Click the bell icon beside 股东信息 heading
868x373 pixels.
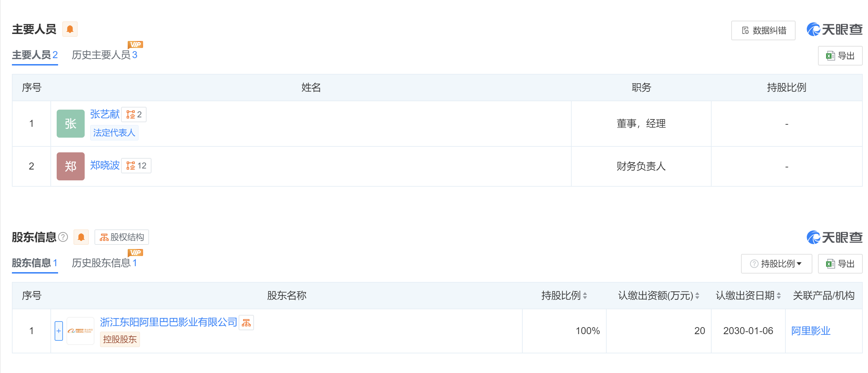[x=81, y=237]
